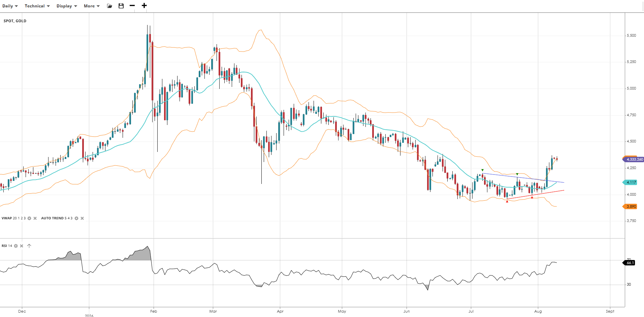Click the AUTO TREND 5 4 3 label
The image size is (644, 317).
[x=57, y=218]
